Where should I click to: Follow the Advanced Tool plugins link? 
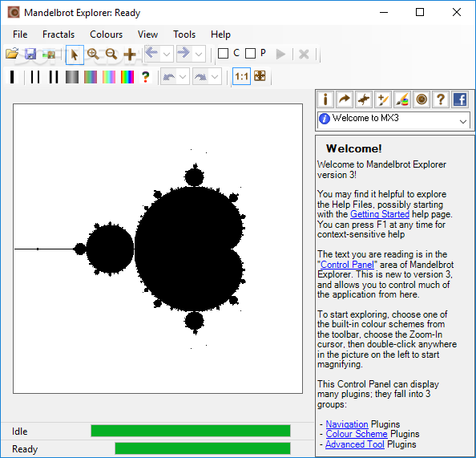point(355,444)
